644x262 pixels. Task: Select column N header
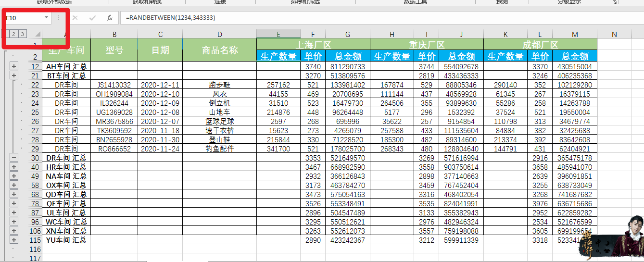pos(614,34)
